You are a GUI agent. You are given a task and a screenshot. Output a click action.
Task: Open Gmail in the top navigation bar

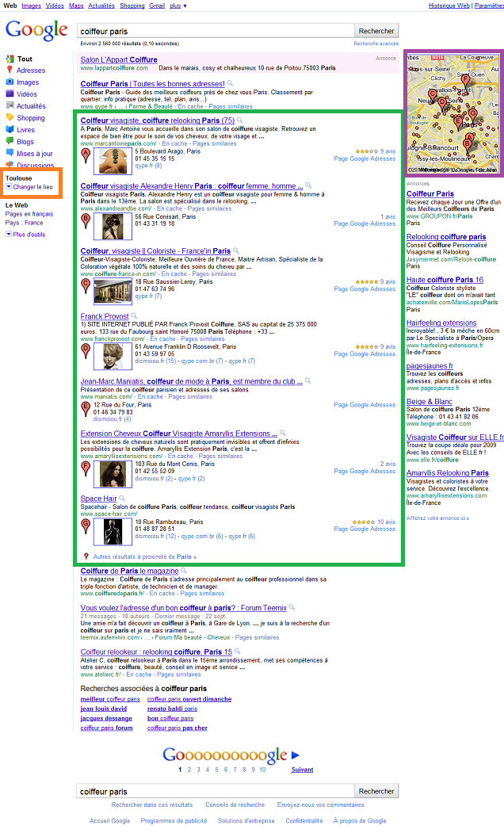[157, 6]
